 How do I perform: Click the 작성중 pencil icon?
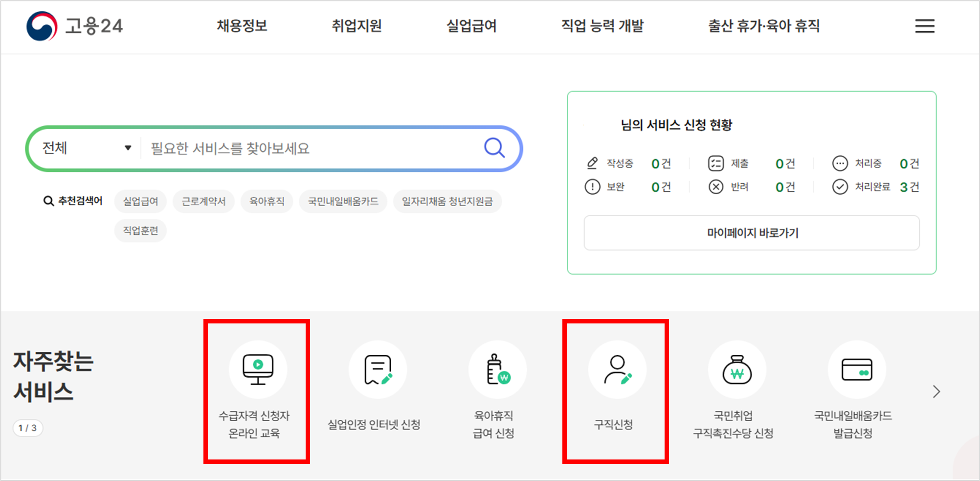coord(592,163)
